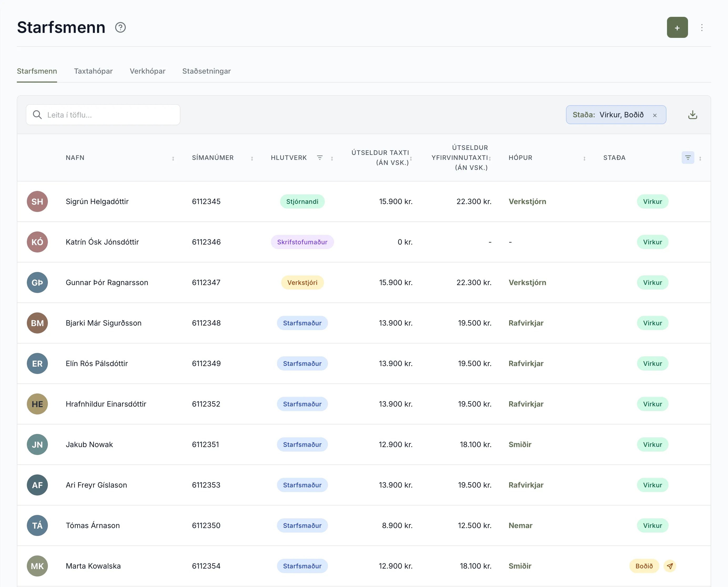The image size is (728, 587).
Task: Sort by the Hlutverk column arrows
Action: (x=332, y=158)
